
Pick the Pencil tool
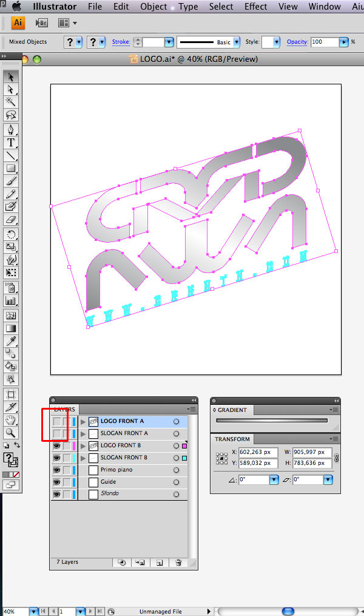point(10,194)
